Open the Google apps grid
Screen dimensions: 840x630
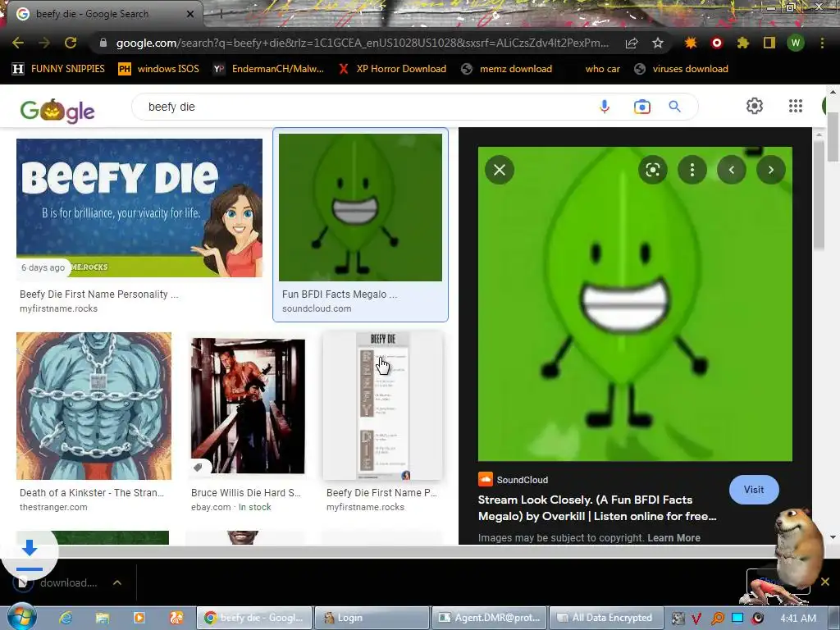click(796, 106)
